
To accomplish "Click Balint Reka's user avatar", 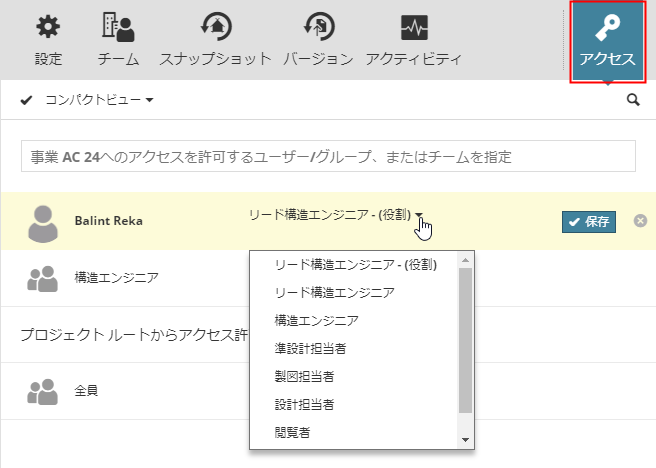I will click(x=43, y=223).
